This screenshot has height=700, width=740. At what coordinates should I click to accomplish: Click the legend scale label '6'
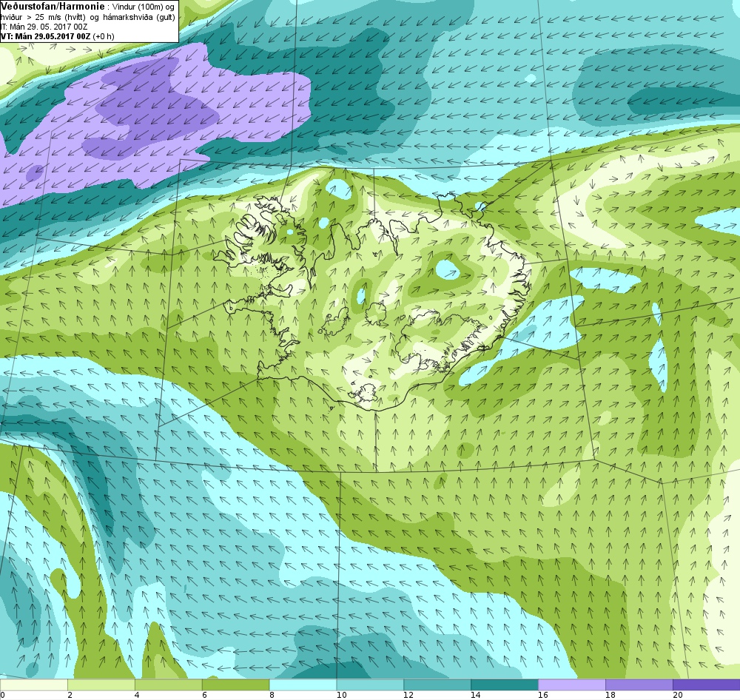pos(204,696)
